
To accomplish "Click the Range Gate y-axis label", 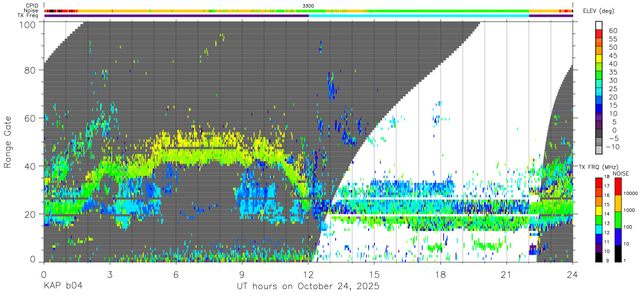I will tap(8, 142).
